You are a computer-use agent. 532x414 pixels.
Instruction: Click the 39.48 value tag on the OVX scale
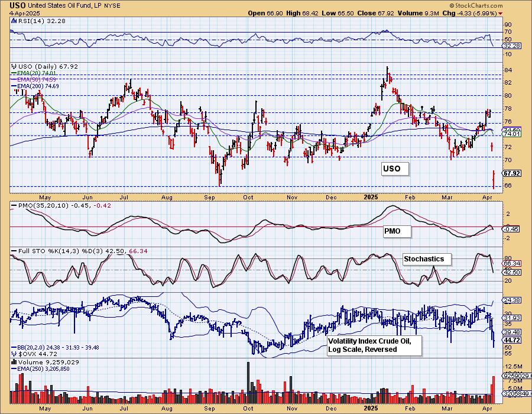click(512, 332)
